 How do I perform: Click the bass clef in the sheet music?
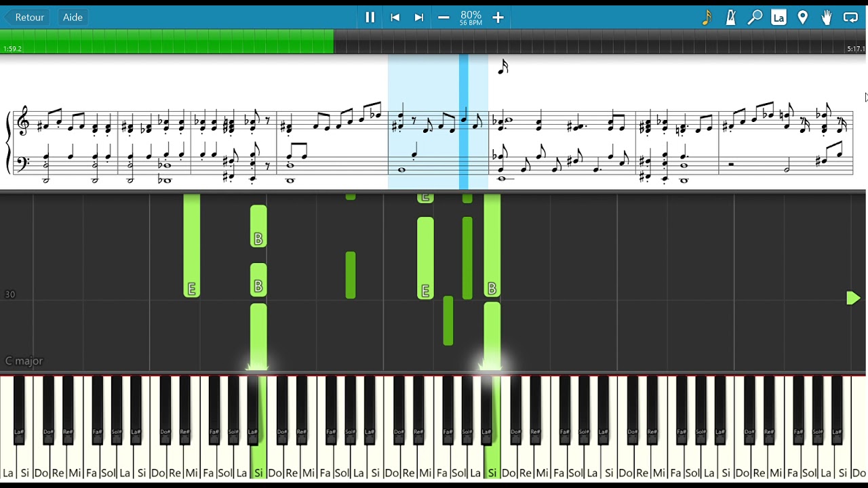[x=24, y=163]
